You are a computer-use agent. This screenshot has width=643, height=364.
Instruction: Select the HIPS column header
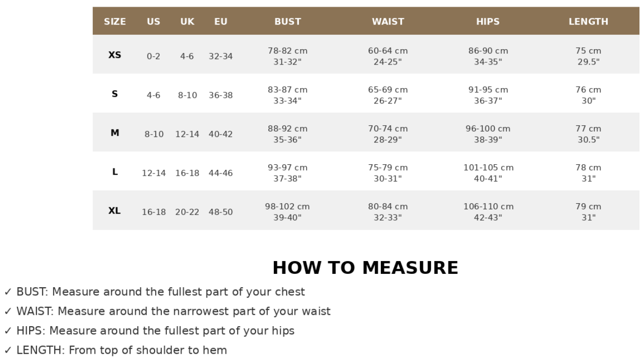488,22
